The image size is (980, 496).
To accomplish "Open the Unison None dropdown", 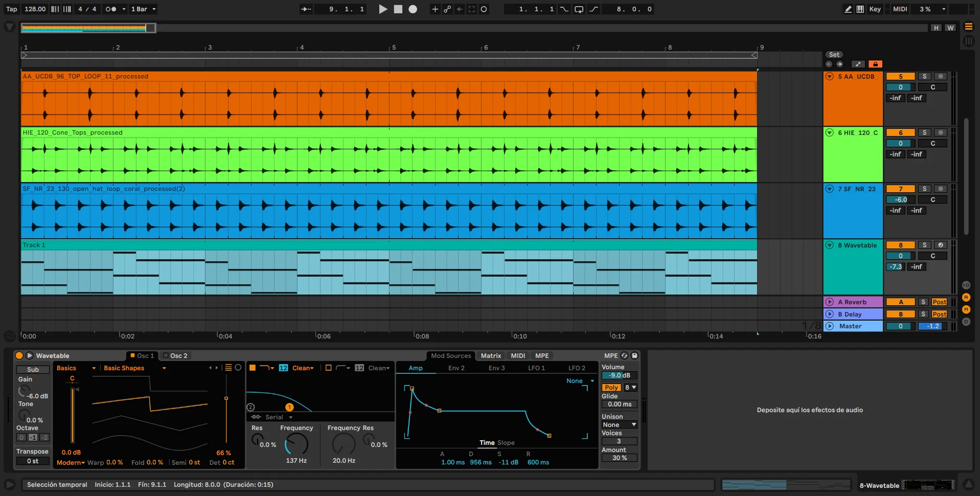I will tap(619, 425).
